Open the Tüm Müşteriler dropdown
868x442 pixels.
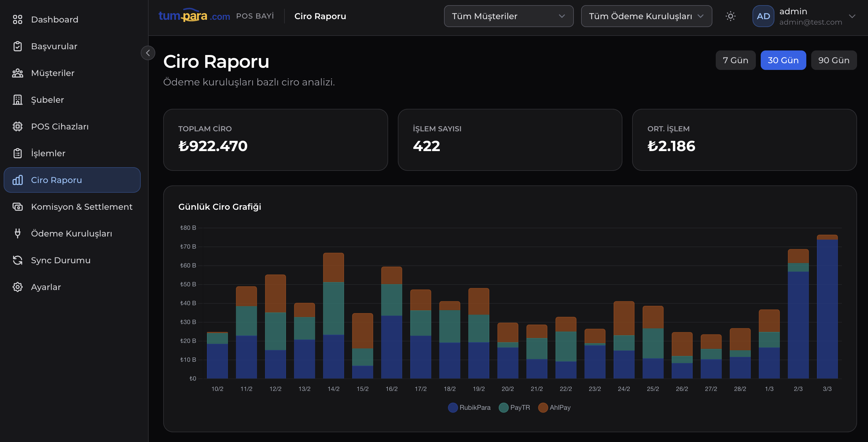pyautogui.click(x=508, y=16)
